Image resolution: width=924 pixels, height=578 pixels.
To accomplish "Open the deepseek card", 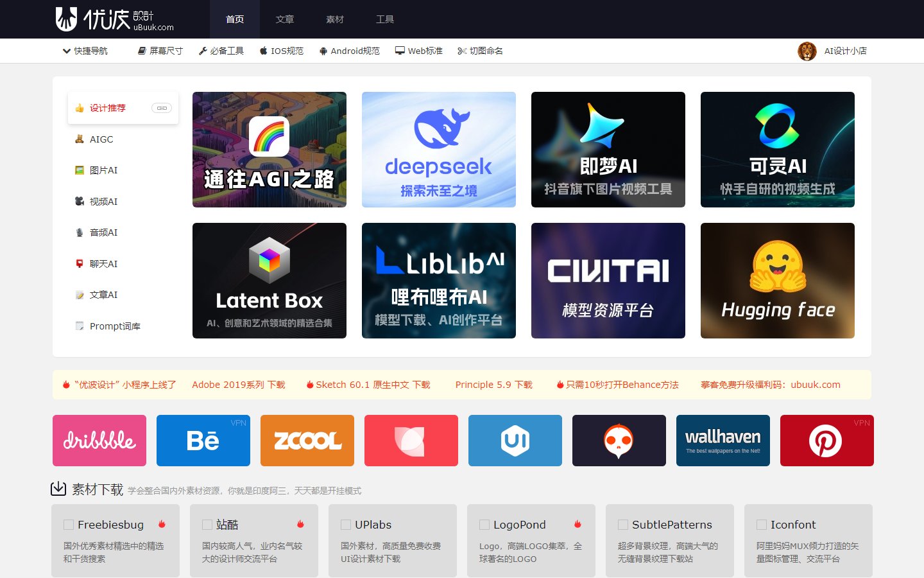I will pyautogui.click(x=439, y=150).
